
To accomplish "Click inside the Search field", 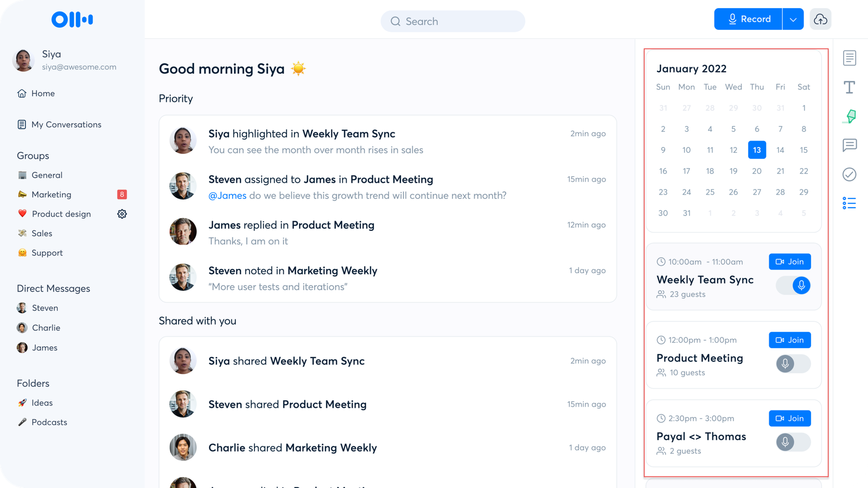I will click(452, 21).
